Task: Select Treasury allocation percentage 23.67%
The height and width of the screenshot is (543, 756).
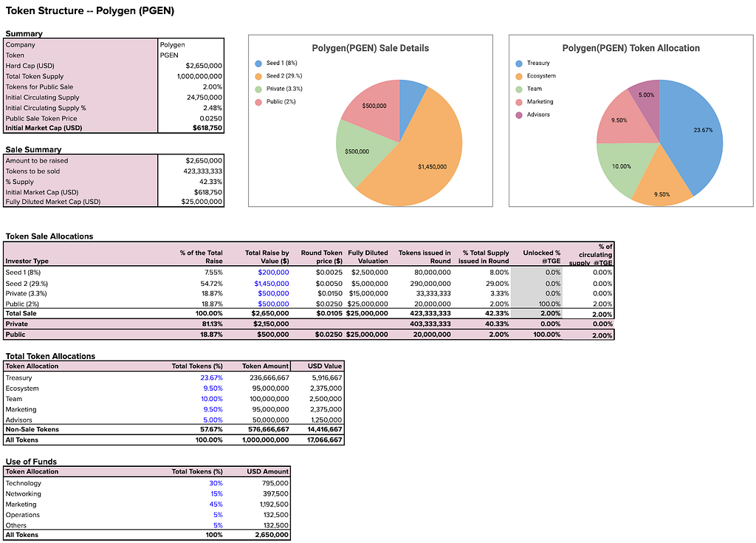Action: click(x=212, y=378)
